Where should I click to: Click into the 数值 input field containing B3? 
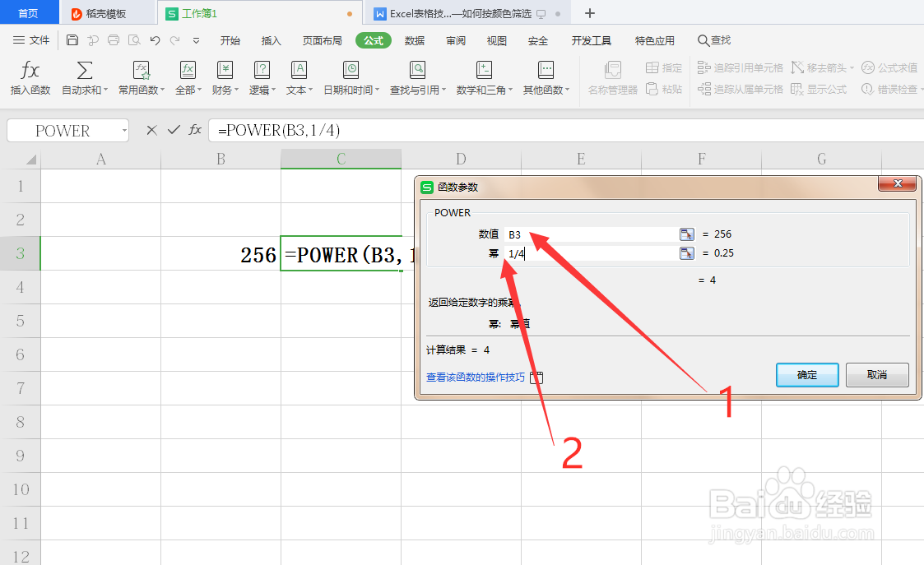tap(591, 234)
